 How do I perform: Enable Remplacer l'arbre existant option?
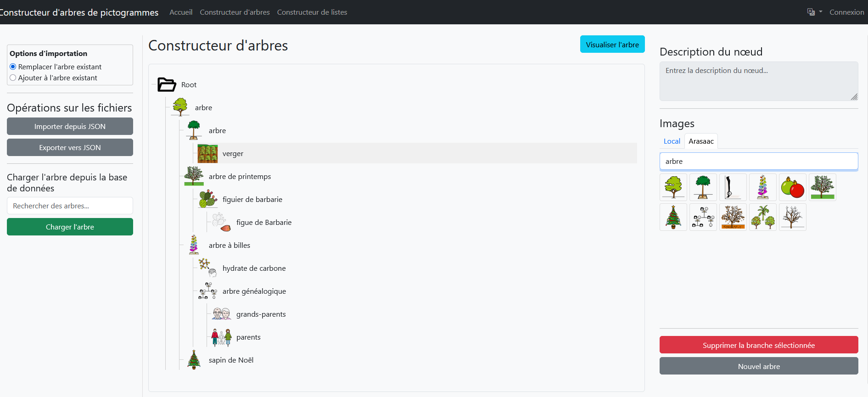13,67
